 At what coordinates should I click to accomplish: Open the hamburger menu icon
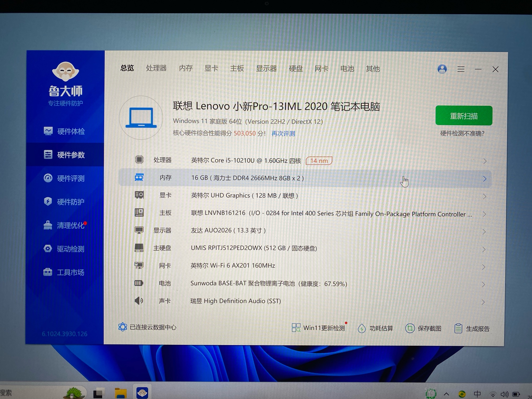tap(461, 69)
